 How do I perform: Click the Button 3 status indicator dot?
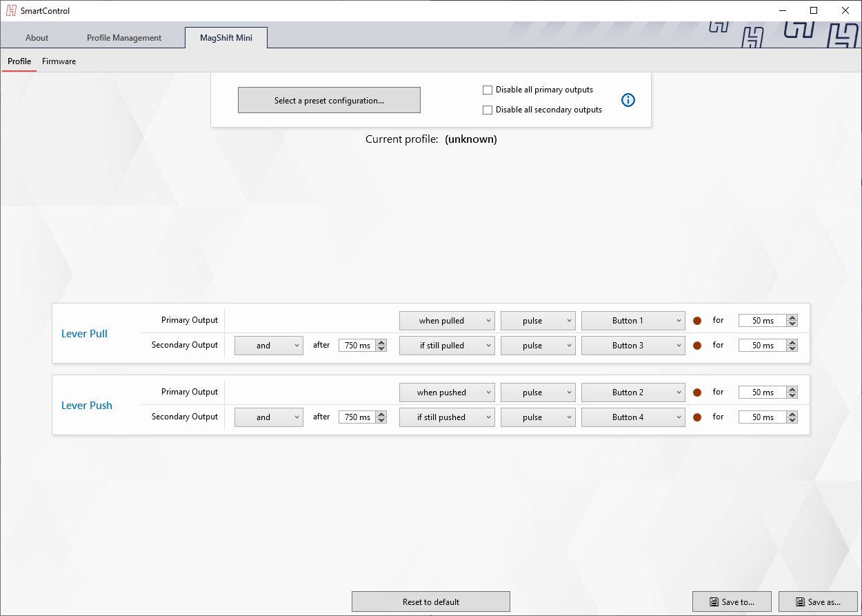[x=696, y=346]
